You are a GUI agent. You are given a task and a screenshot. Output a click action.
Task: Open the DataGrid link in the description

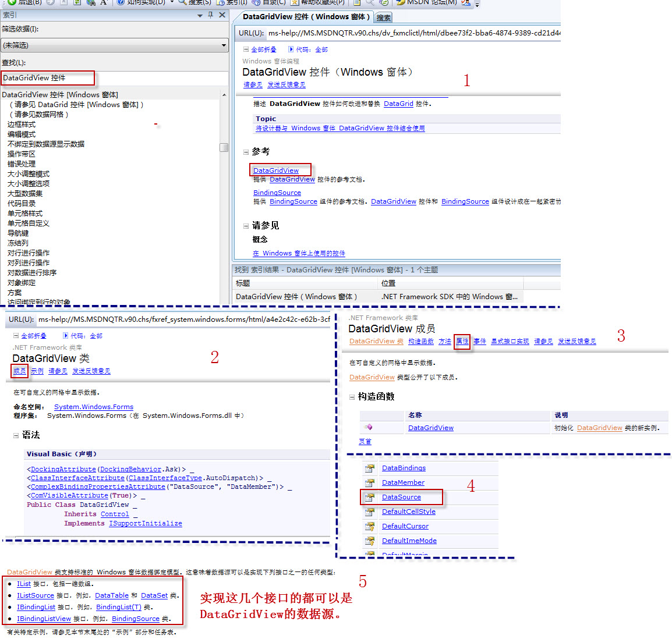pos(398,104)
